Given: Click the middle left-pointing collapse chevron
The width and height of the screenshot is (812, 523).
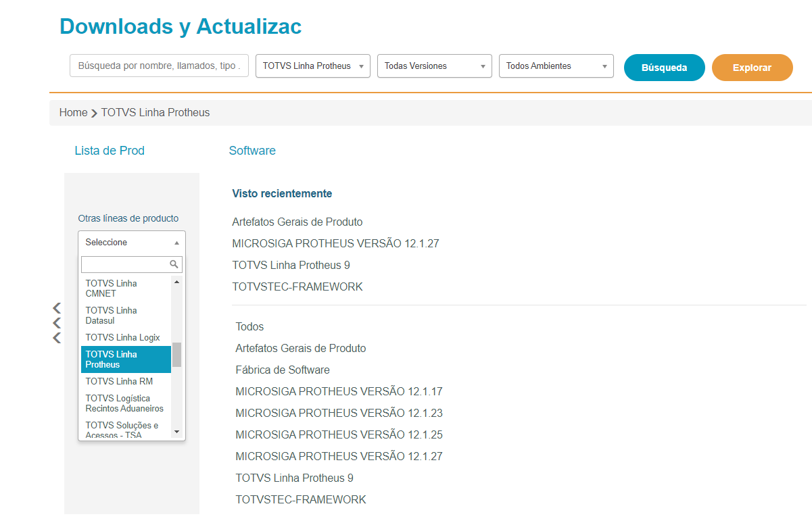Looking at the screenshot, I should [57, 323].
